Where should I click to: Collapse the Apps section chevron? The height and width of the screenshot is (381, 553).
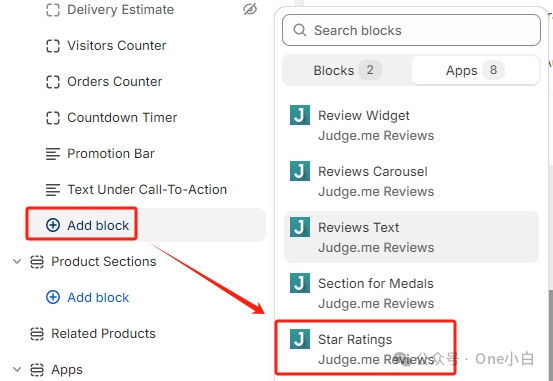(x=17, y=370)
